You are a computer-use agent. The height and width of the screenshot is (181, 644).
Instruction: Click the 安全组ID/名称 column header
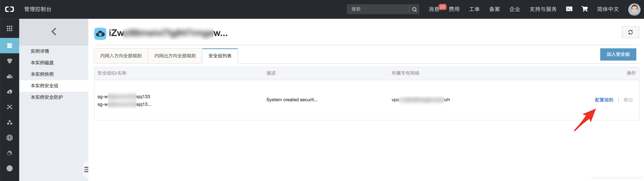[x=112, y=73]
